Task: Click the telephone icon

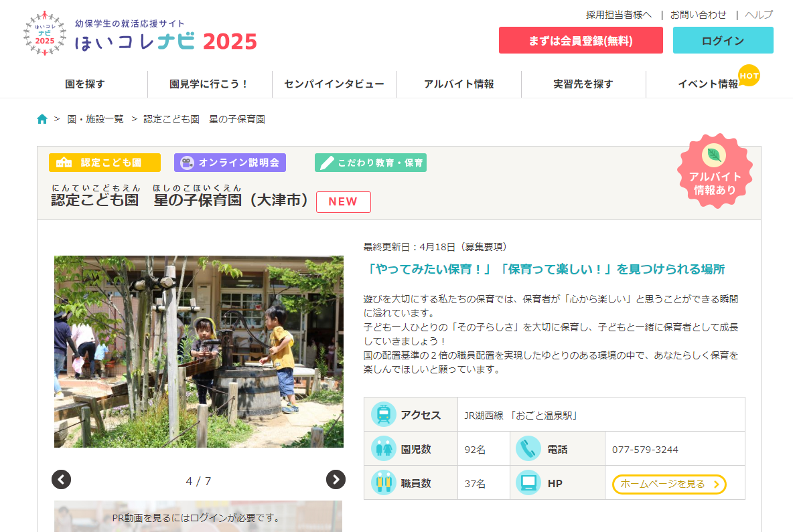Action: click(x=528, y=449)
